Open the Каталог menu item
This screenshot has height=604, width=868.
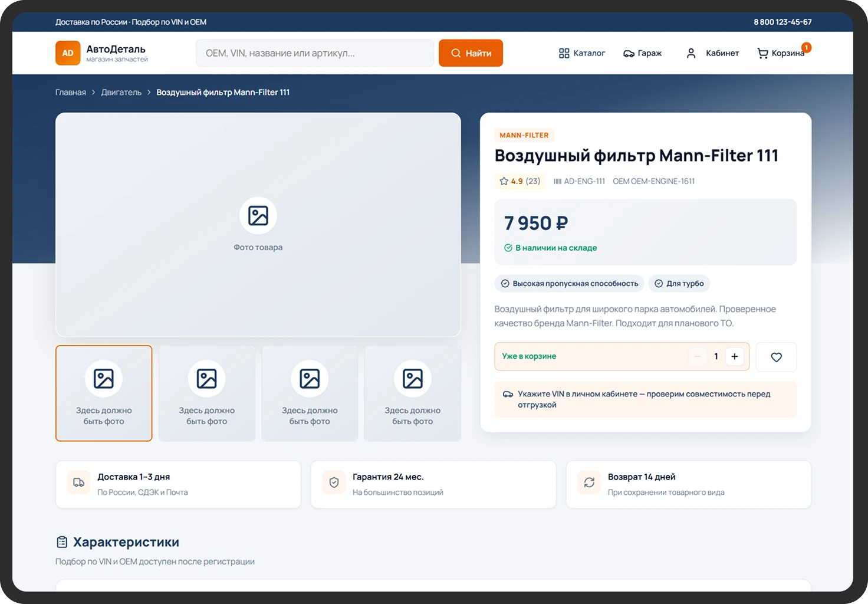(x=582, y=53)
